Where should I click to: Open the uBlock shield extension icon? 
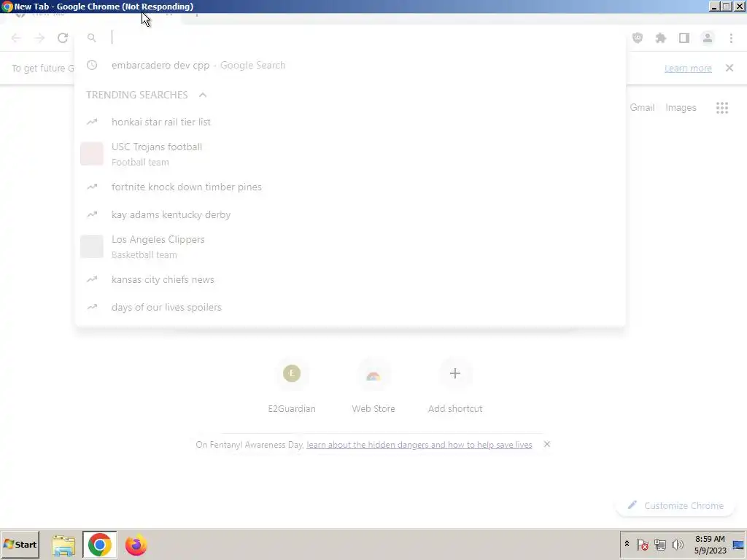tap(638, 38)
